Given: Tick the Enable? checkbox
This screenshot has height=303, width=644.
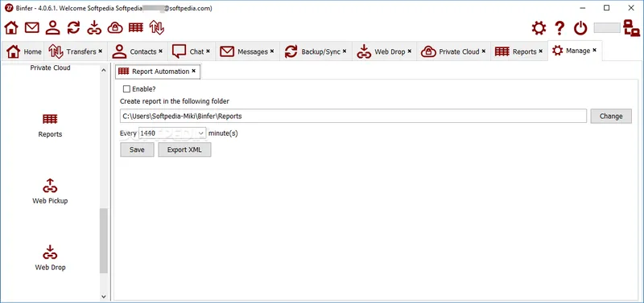Looking at the screenshot, I should click(126, 89).
